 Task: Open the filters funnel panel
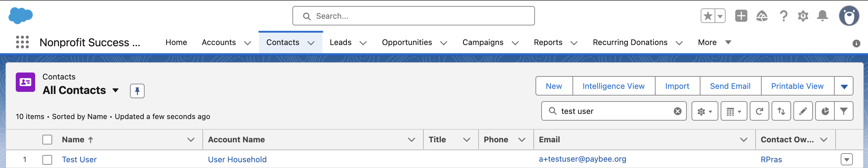(x=843, y=111)
